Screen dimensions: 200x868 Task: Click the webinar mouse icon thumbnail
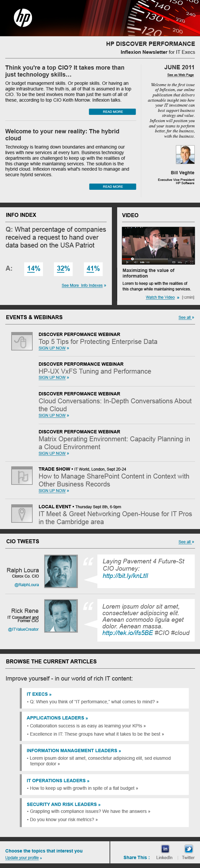tap(22, 341)
